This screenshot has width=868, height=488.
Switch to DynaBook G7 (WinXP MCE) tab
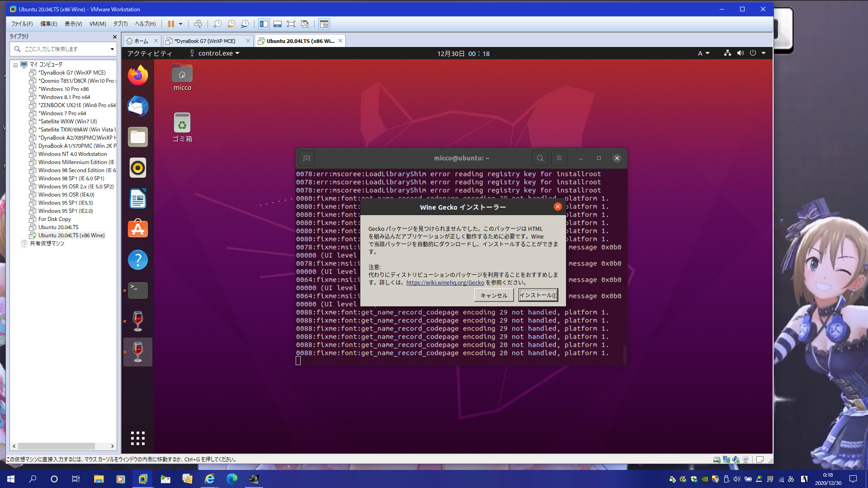[x=205, y=41]
